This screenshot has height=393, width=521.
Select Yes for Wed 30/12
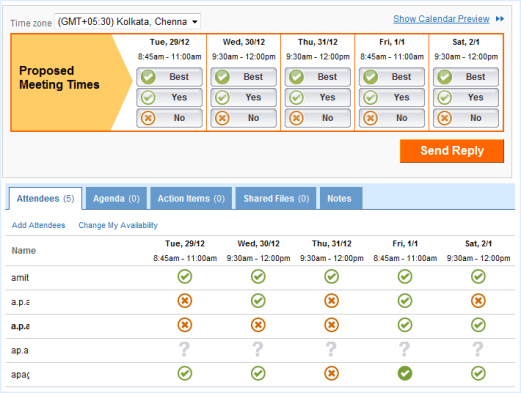[243, 98]
